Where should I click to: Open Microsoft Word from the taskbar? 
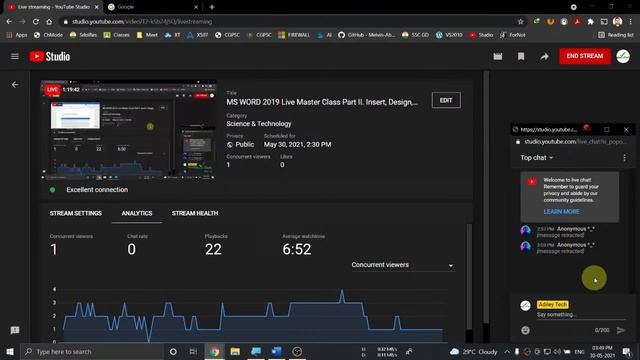(277, 351)
